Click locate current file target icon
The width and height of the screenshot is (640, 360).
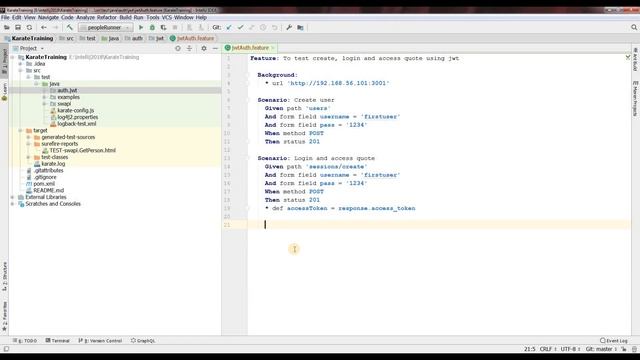tap(178, 48)
